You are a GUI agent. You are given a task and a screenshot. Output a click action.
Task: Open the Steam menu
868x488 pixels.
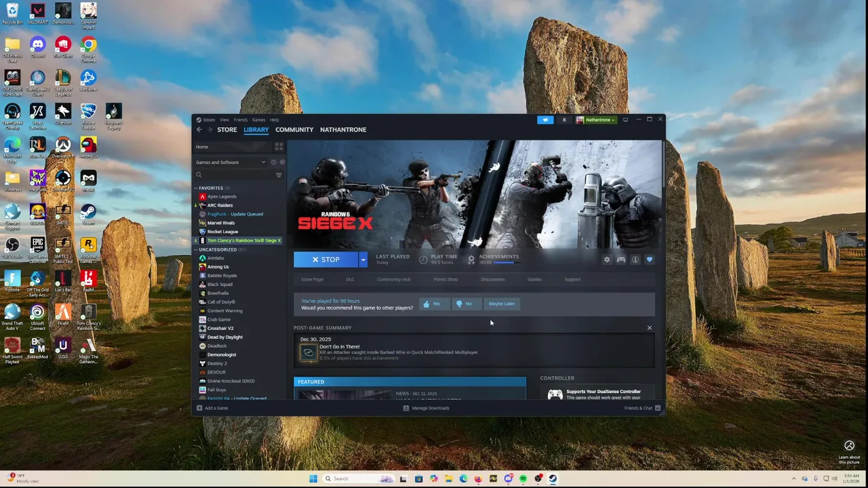pyautogui.click(x=209, y=120)
